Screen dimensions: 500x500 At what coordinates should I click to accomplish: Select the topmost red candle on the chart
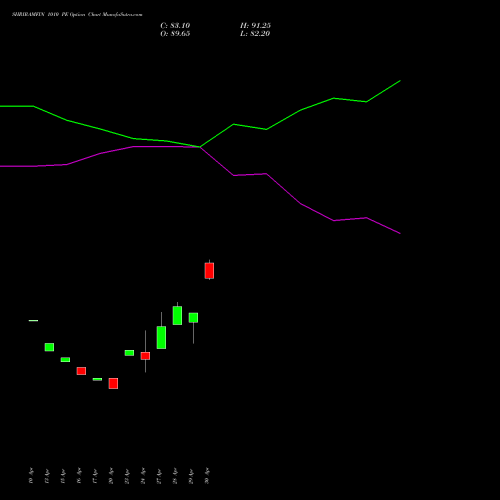209,270
